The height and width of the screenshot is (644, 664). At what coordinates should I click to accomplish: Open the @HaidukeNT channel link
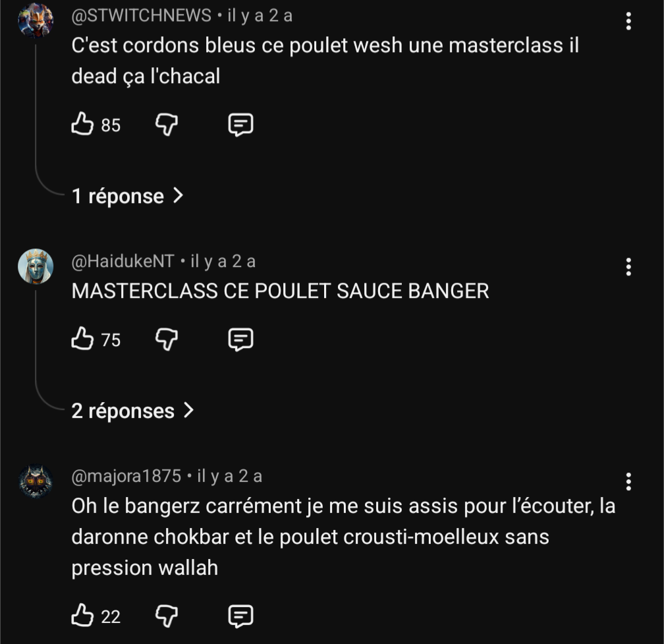pos(123,262)
